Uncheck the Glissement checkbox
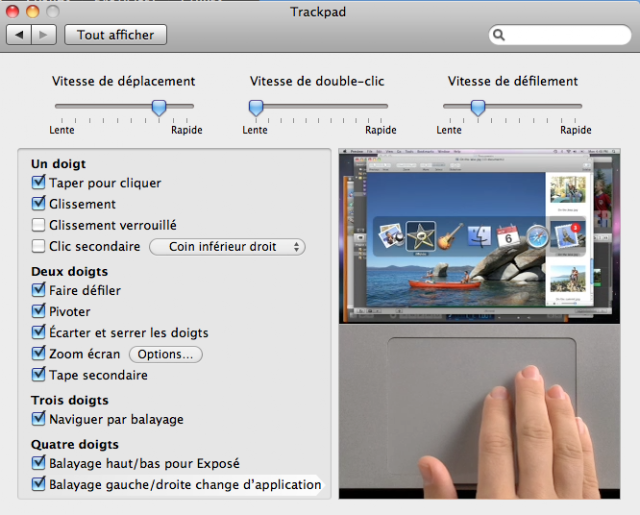Image resolution: width=640 pixels, height=515 pixels. pos(38,204)
